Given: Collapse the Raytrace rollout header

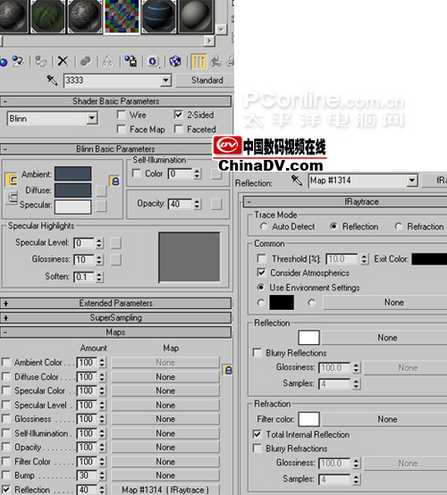Looking at the screenshot, I should click(x=345, y=202).
